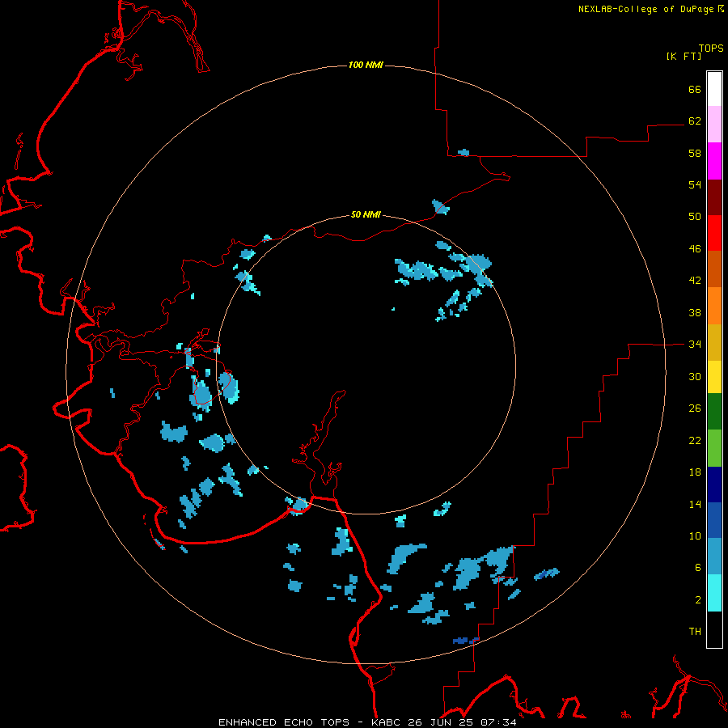The width and height of the screenshot is (728, 728).
Task: Click the 100 NMI range ring label
Action: point(366,65)
